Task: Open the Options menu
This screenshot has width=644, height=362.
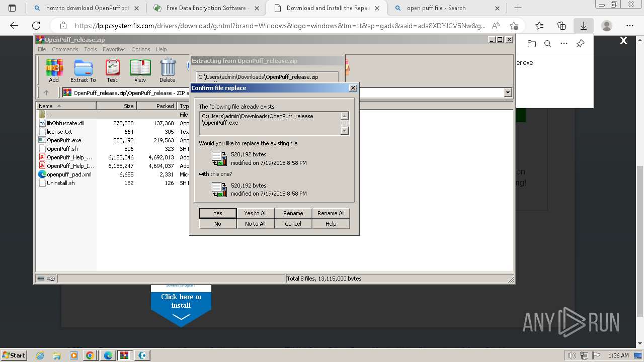Action: (x=141, y=49)
